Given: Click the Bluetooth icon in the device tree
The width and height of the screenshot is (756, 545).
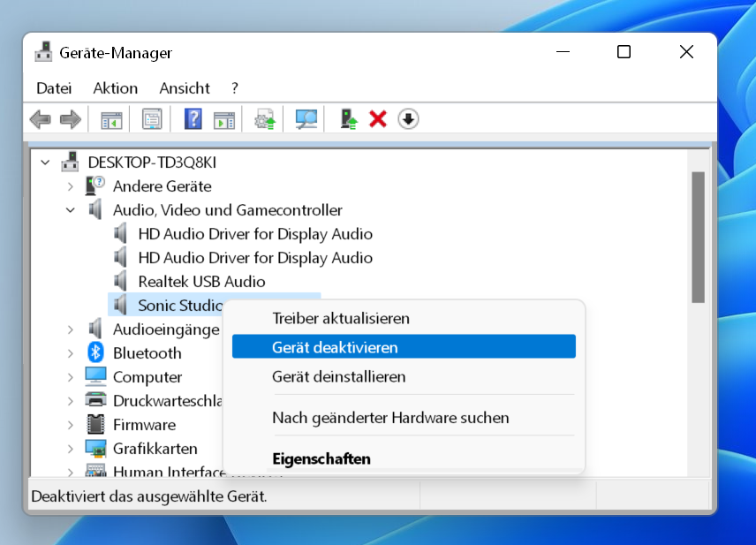Looking at the screenshot, I should point(95,353).
